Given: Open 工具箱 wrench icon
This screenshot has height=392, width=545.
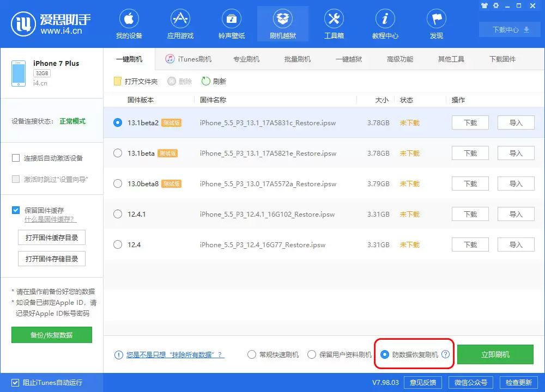Looking at the screenshot, I should click(x=334, y=19).
